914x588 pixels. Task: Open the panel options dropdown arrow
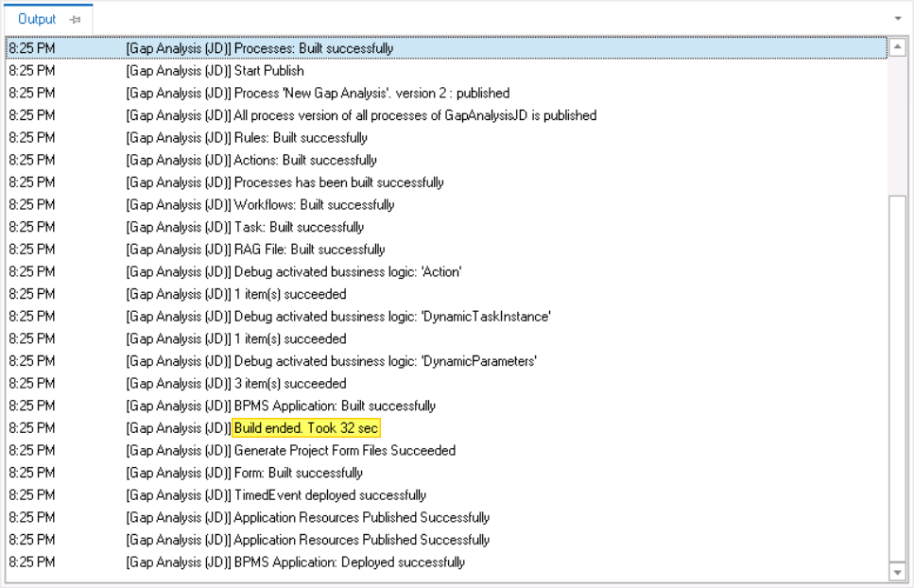pyautogui.click(x=899, y=17)
